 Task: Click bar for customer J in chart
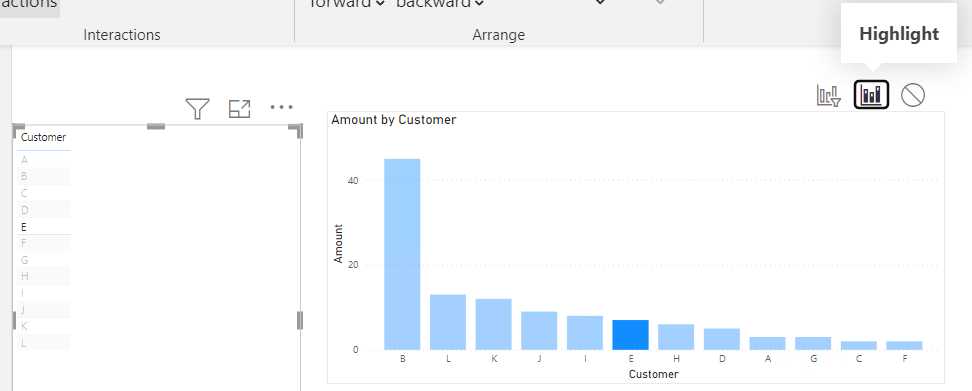pos(539,331)
